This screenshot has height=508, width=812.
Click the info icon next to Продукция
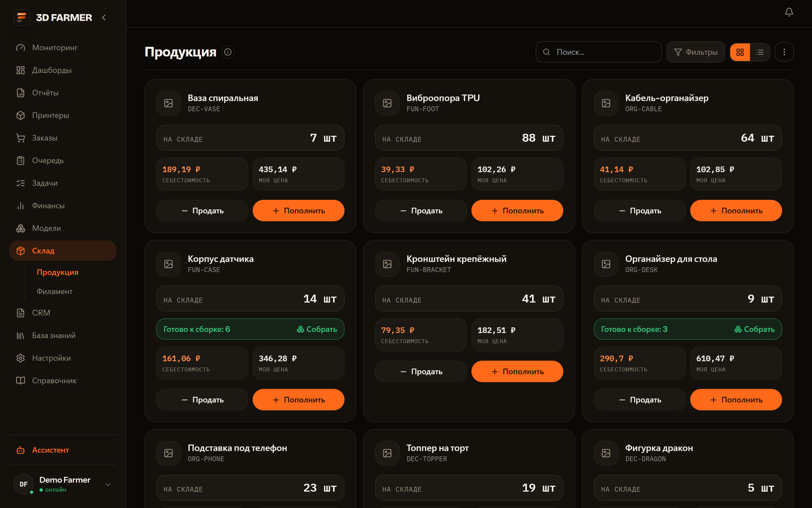coord(228,52)
